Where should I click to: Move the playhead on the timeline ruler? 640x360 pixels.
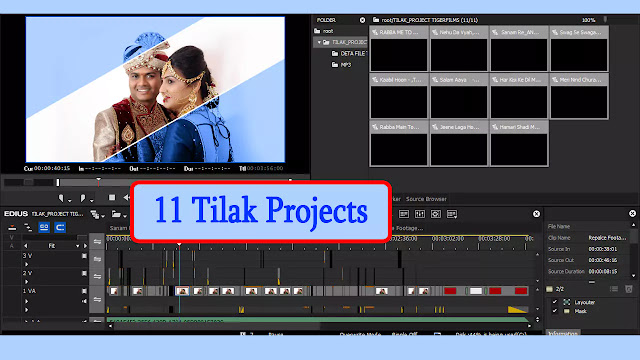(x=179, y=244)
